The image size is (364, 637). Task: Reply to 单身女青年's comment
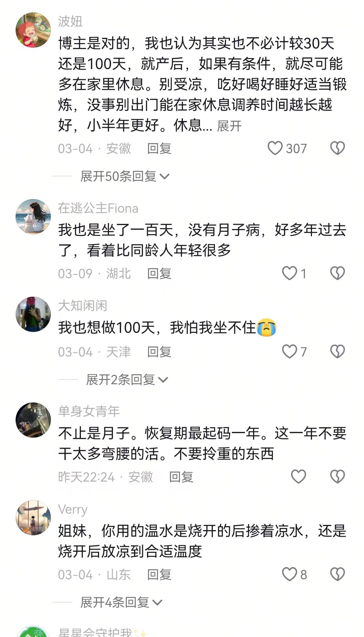click(181, 477)
